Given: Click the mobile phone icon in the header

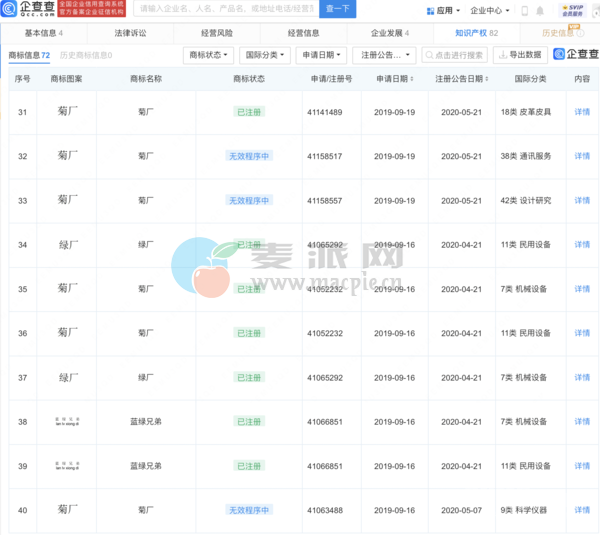Looking at the screenshot, I should [525, 11].
